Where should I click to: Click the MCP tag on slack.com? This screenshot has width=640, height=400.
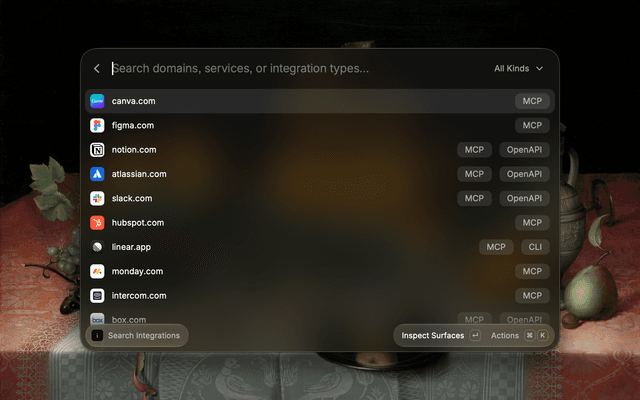tap(474, 198)
